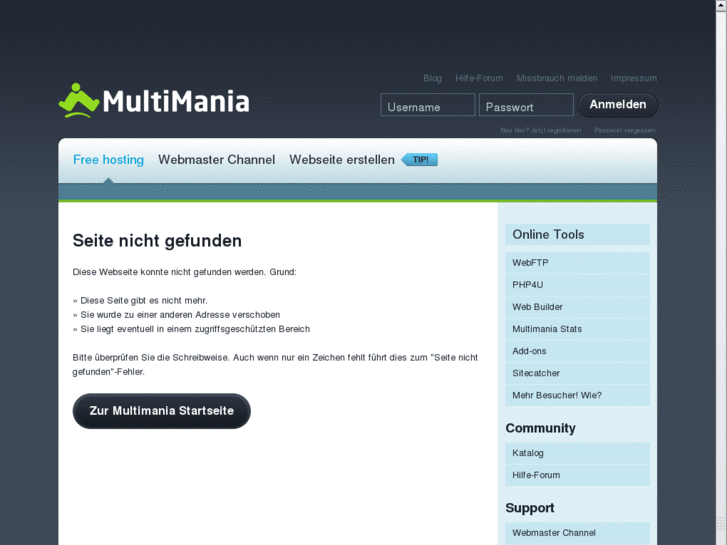Click Passwort vergessen link
This screenshot has height=545, width=727.
(x=625, y=130)
